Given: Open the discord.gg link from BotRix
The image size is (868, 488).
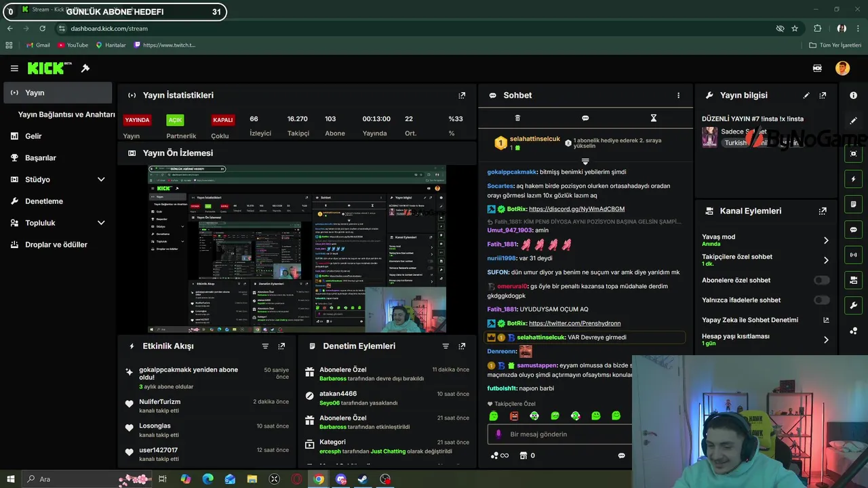Looking at the screenshot, I should pos(576,209).
